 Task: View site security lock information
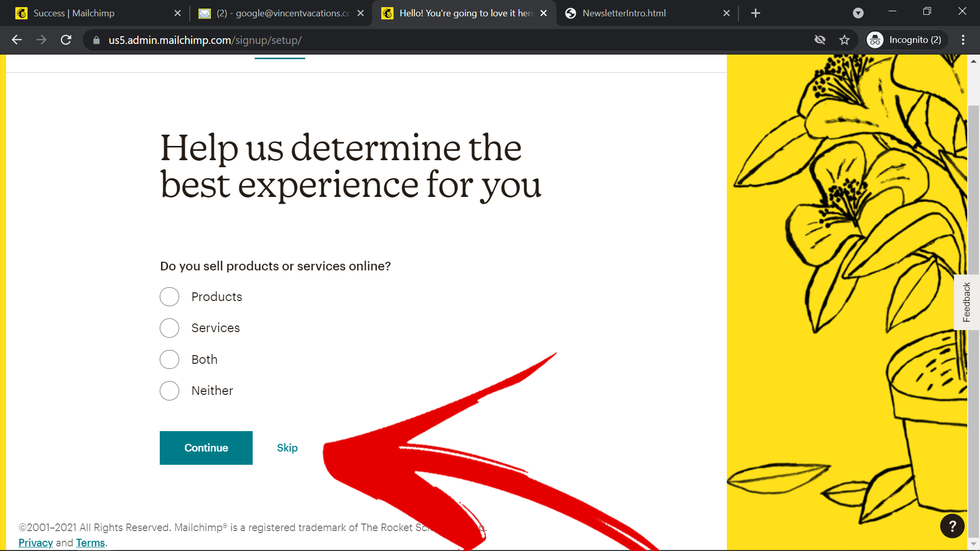pyautogui.click(x=96, y=40)
